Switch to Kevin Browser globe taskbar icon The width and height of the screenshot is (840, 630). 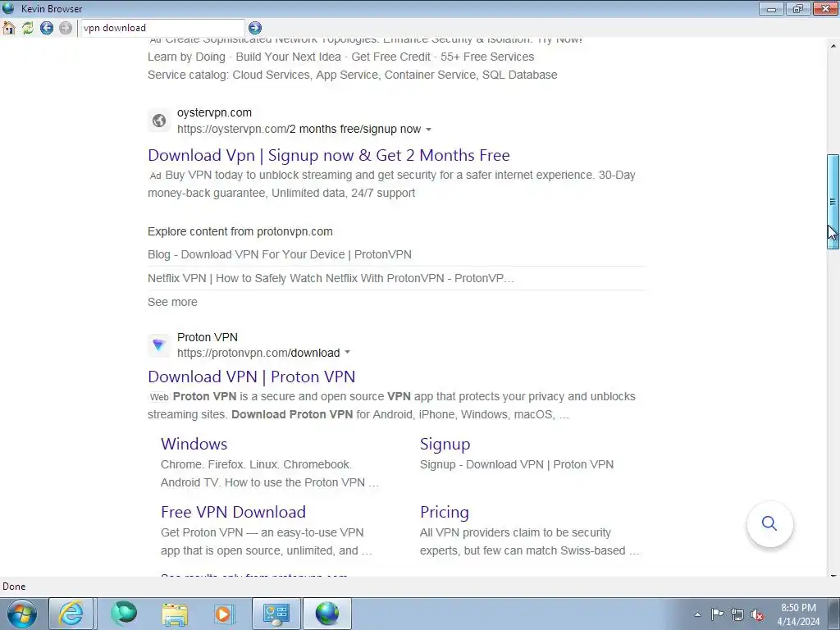point(327,614)
